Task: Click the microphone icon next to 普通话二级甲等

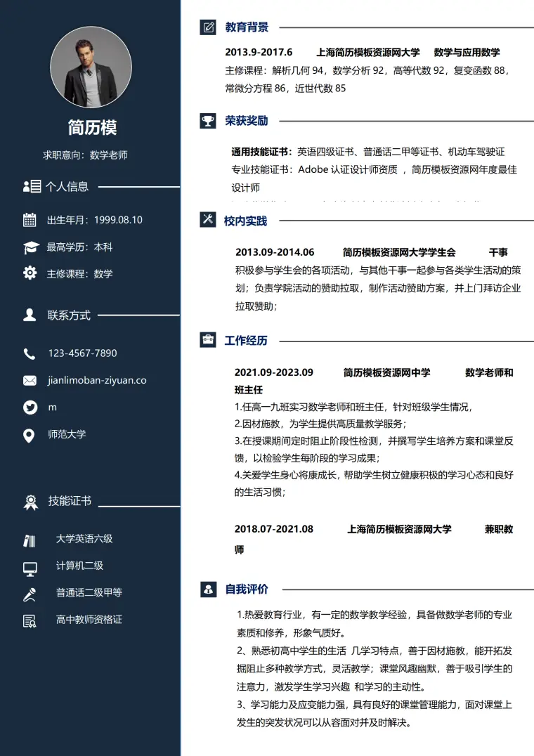Action: (30, 595)
